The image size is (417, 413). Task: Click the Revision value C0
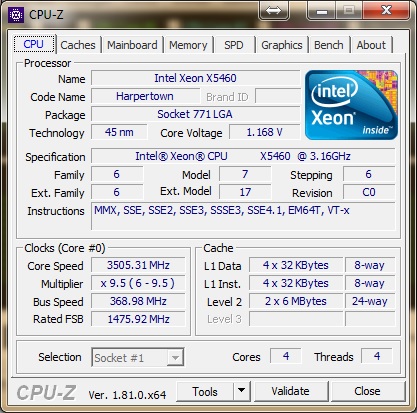coord(369,192)
